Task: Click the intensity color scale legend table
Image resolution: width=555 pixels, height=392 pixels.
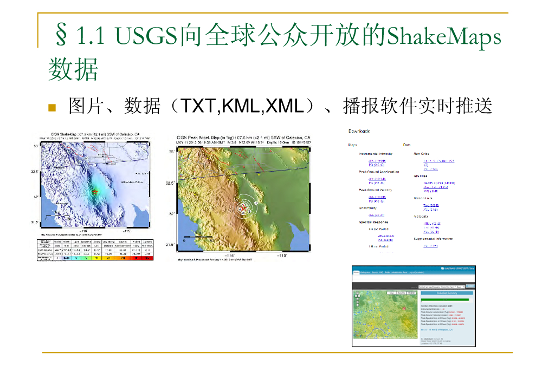Action: [x=95, y=250]
